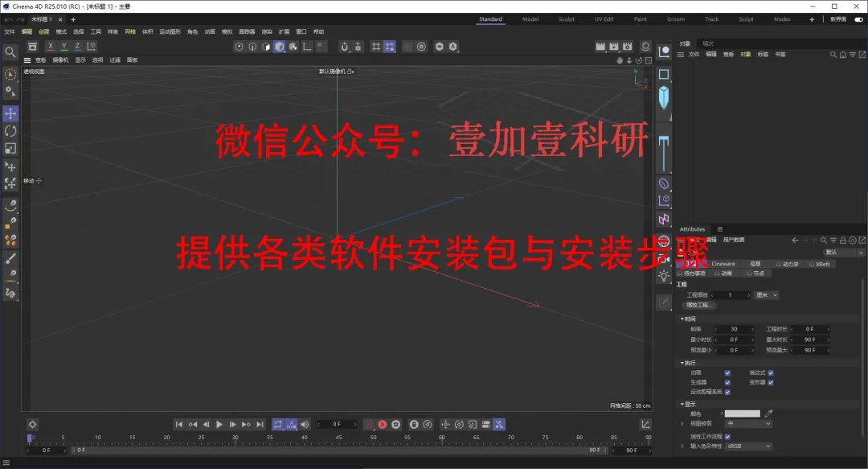Click the project 颜色 swatch

click(742, 413)
